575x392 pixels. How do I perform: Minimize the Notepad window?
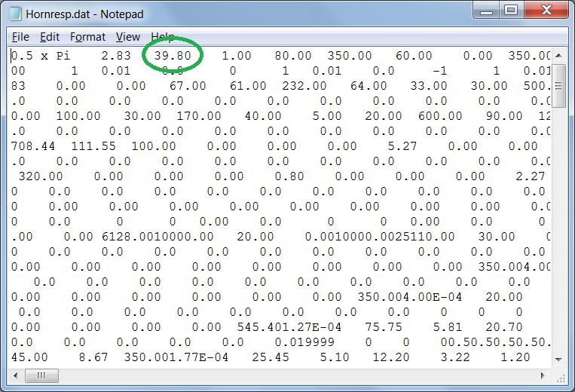[486, 11]
